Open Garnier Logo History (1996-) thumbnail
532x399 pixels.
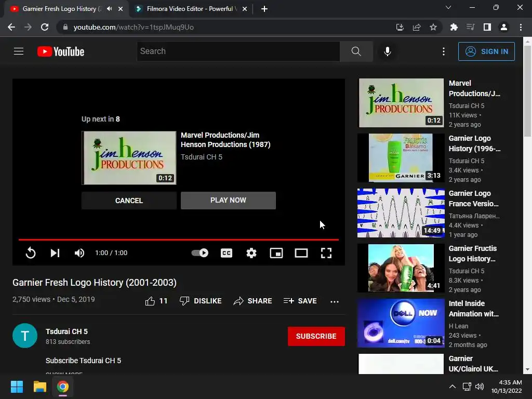(x=401, y=158)
